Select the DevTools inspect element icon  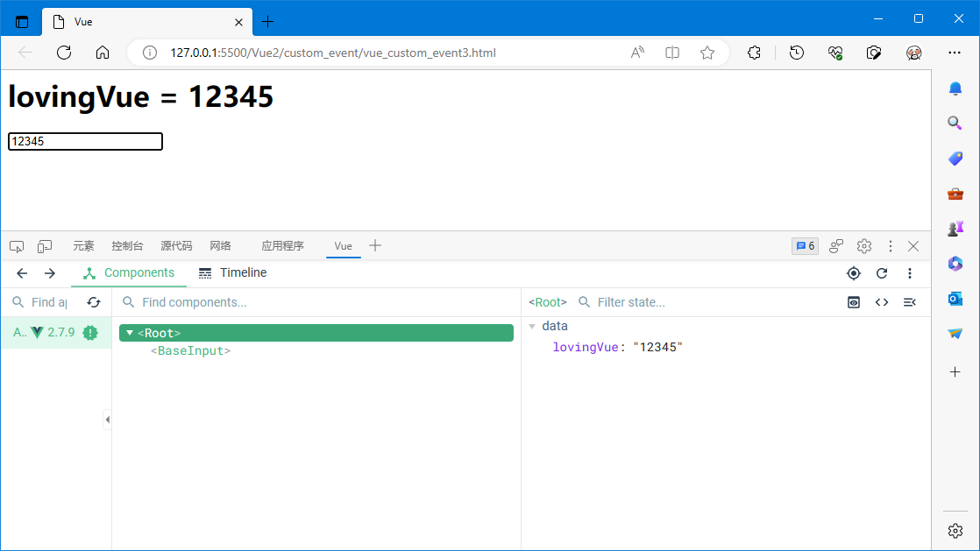pos(17,246)
